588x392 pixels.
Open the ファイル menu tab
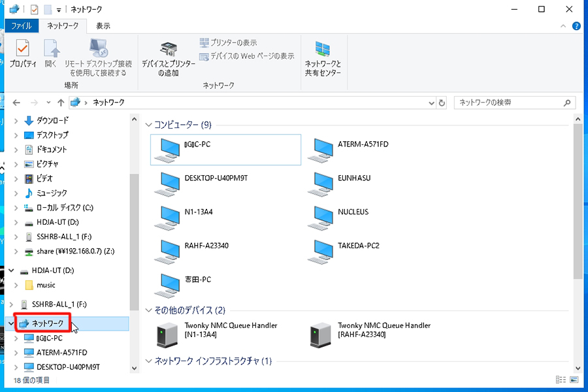[22, 26]
